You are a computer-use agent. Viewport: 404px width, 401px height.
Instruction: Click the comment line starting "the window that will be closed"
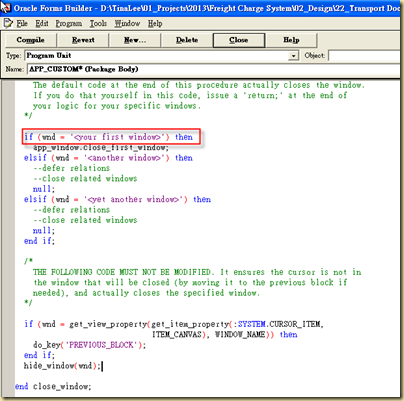tap(190, 283)
